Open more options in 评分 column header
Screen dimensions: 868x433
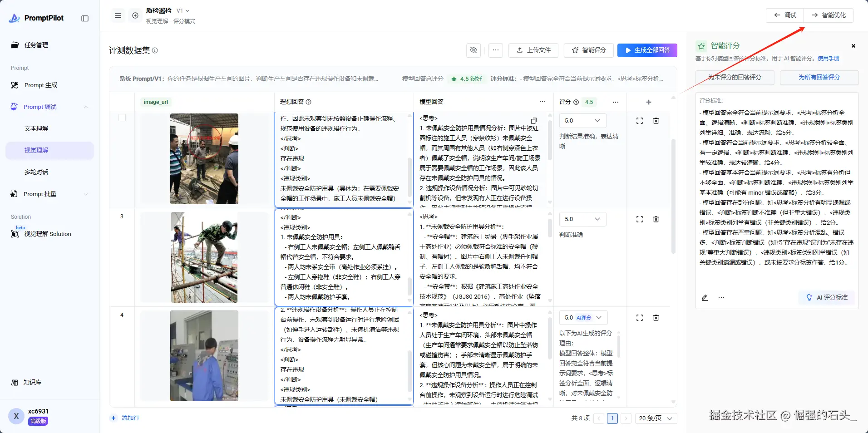click(x=616, y=102)
